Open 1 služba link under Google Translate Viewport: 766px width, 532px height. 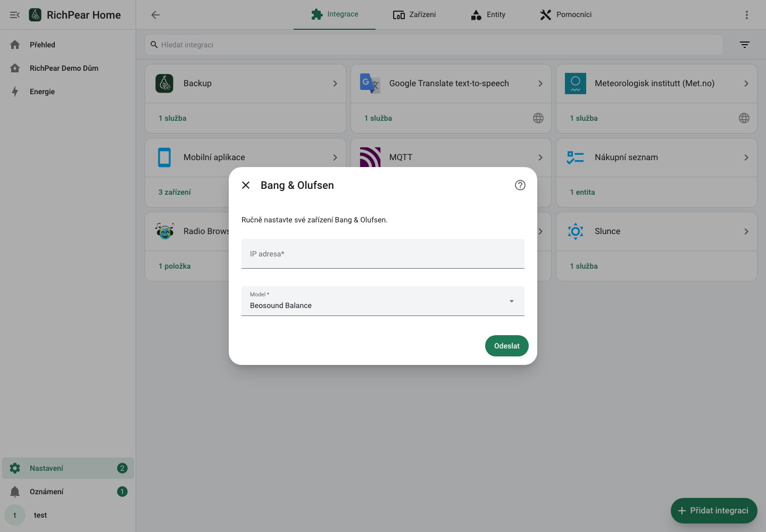pyautogui.click(x=378, y=118)
